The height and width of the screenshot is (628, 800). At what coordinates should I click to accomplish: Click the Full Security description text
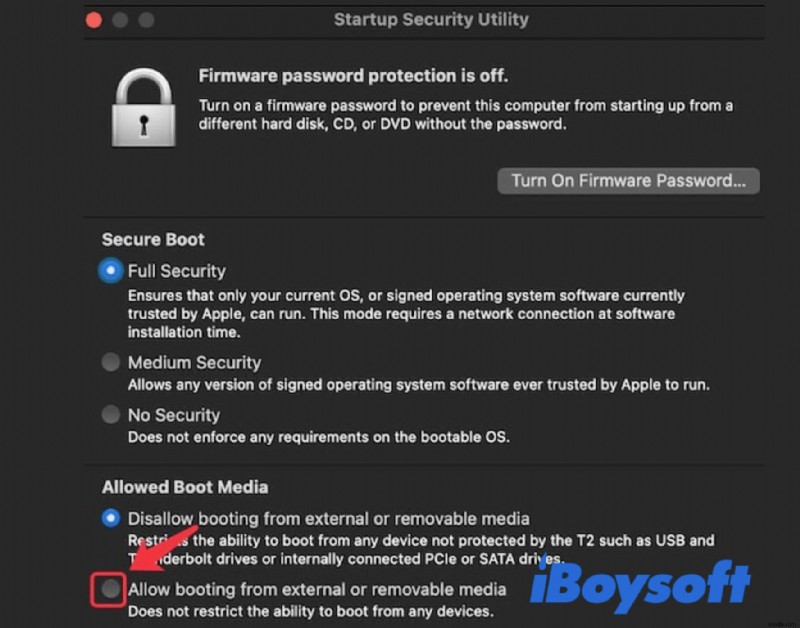point(400,310)
